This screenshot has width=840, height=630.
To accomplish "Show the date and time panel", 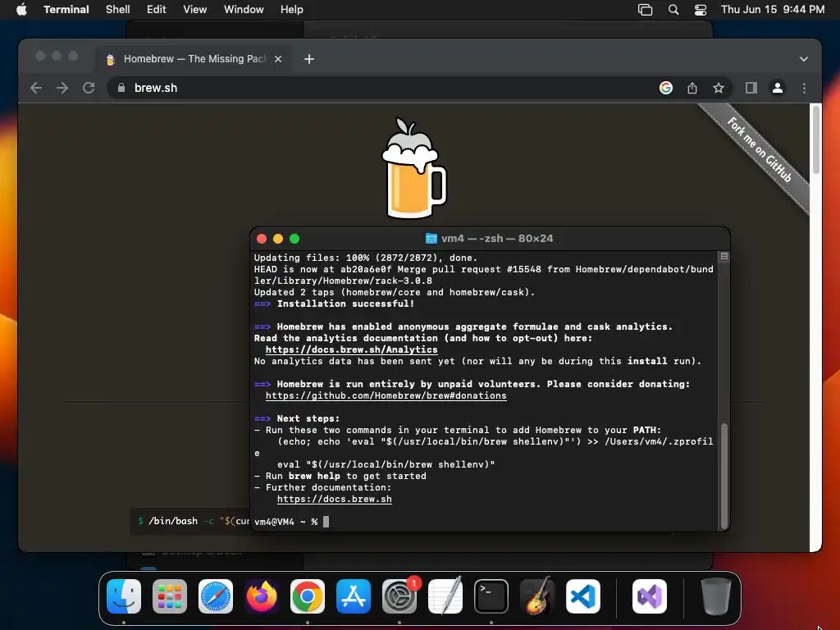I will pyautogui.click(x=773, y=9).
